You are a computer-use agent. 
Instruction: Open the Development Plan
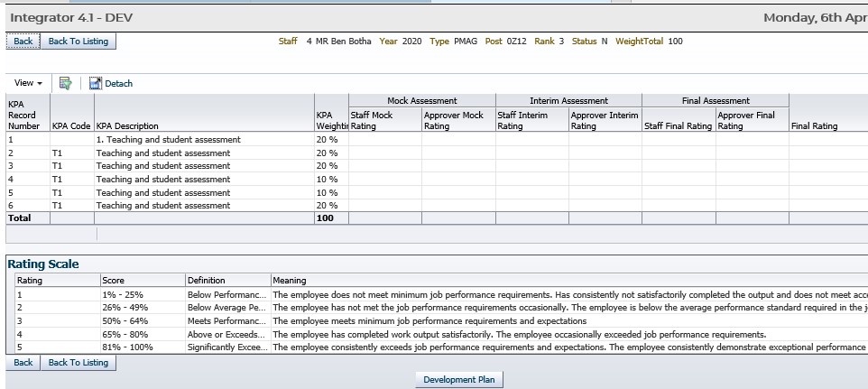pos(459,380)
